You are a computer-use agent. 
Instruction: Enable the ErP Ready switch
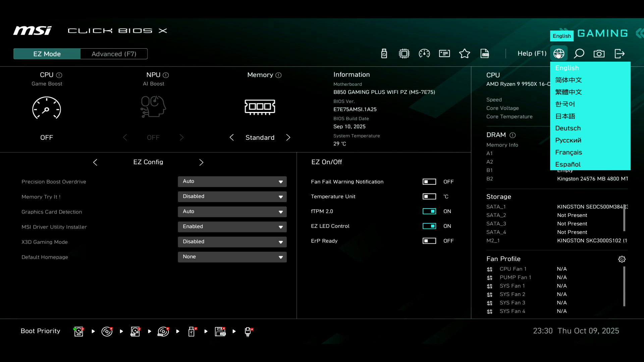[429, 241]
